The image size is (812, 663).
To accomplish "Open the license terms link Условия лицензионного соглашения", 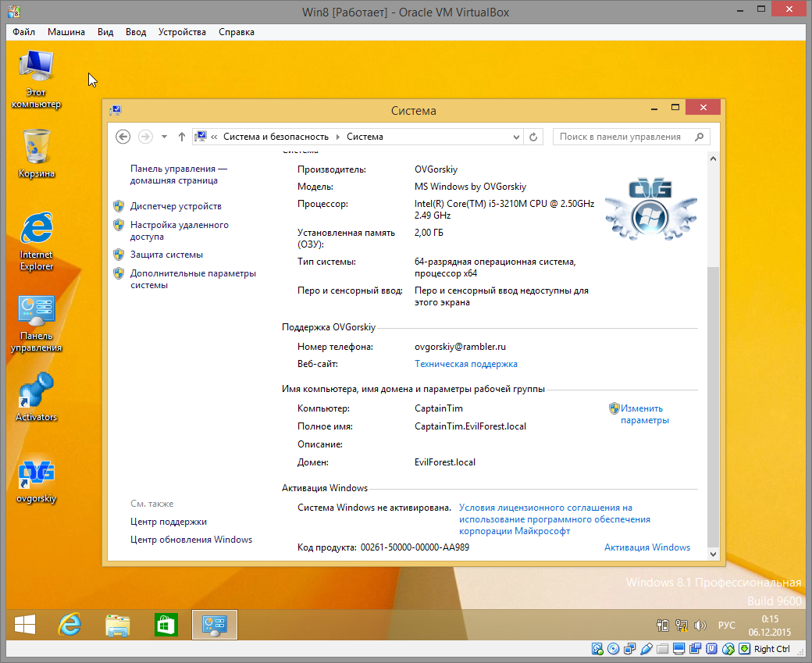I will 554,519.
